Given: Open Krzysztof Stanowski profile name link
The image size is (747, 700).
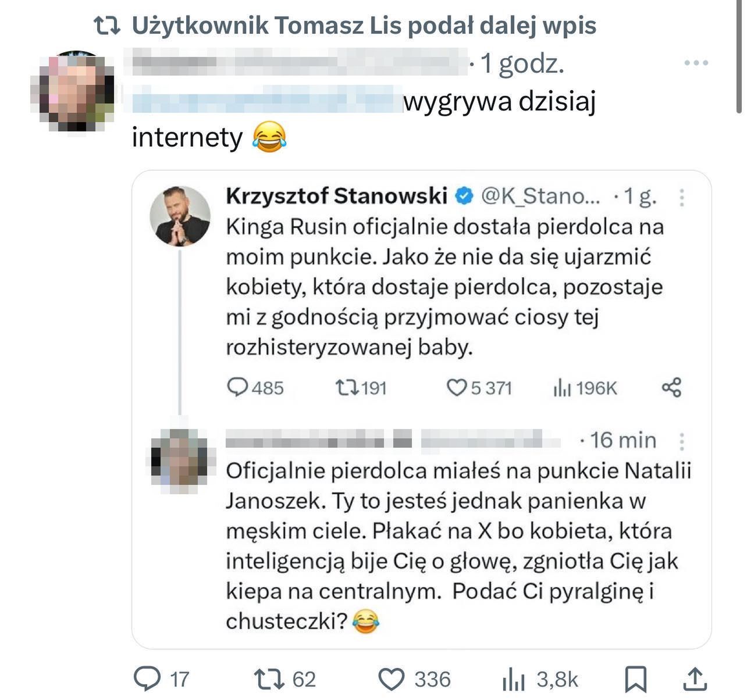Looking at the screenshot, I should (x=336, y=197).
